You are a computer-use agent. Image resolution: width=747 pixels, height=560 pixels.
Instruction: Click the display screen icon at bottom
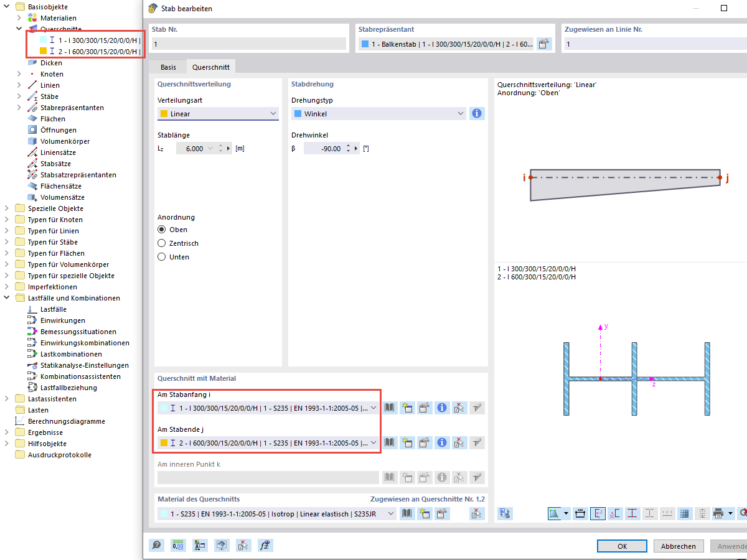point(221,546)
